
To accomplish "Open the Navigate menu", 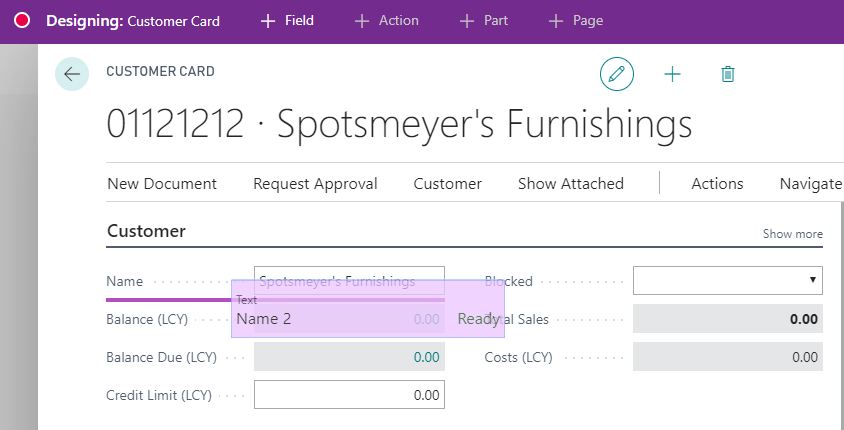I will (811, 184).
